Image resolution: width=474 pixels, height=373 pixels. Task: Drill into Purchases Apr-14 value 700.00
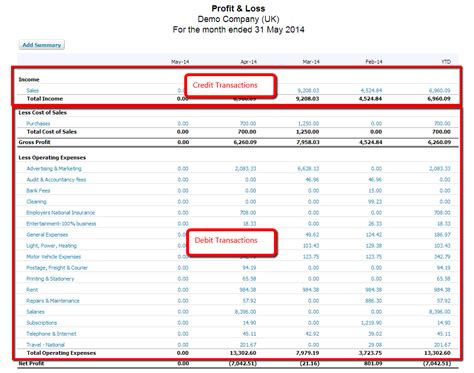click(x=248, y=124)
